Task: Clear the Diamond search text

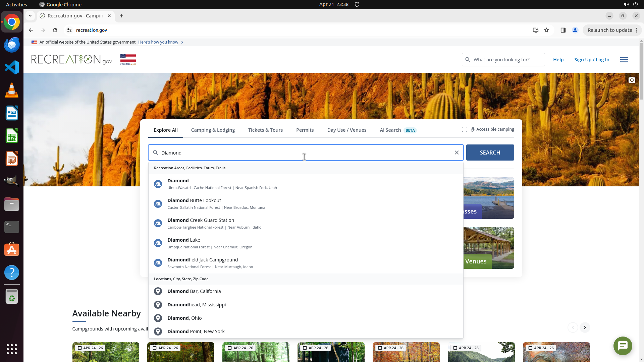Action: click(x=457, y=153)
